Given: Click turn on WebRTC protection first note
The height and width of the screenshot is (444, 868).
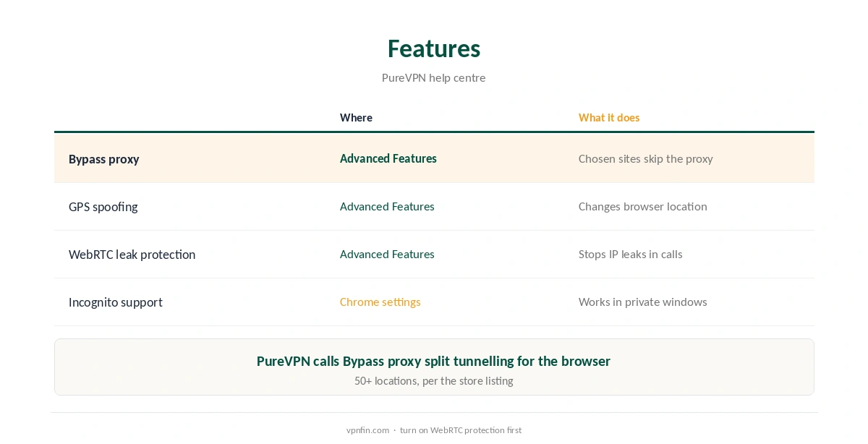Looking at the screenshot, I should point(461,430).
